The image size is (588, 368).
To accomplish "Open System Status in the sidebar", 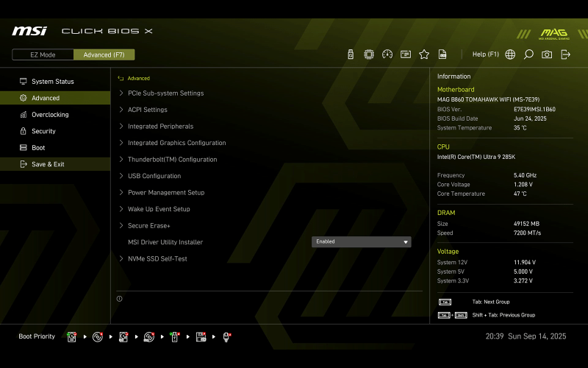I will tap(55, 82).
